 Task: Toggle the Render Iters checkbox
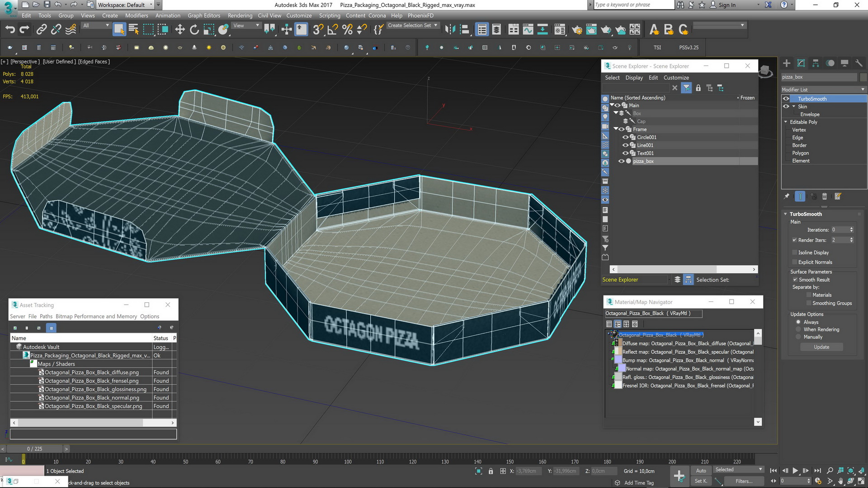(x=794, y=240)
